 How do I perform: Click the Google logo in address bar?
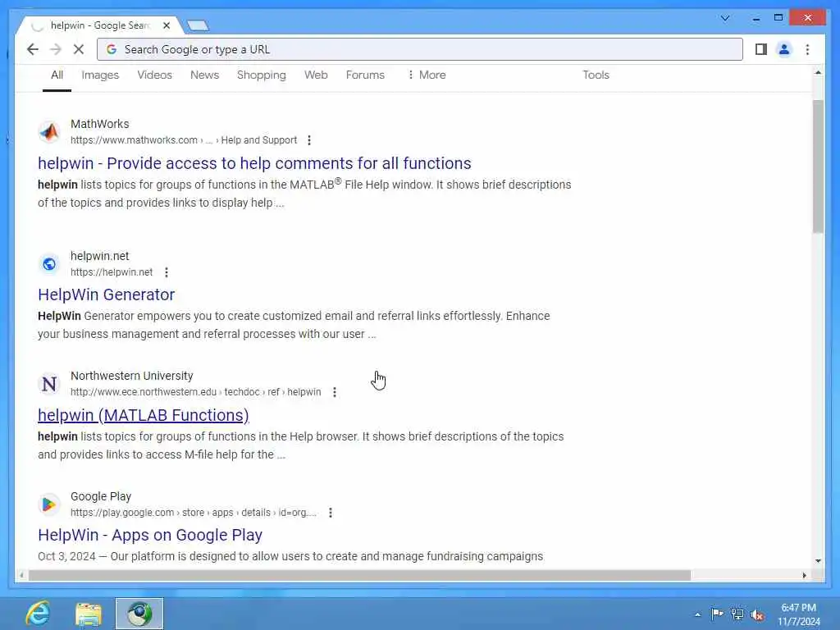pos(112,49)
